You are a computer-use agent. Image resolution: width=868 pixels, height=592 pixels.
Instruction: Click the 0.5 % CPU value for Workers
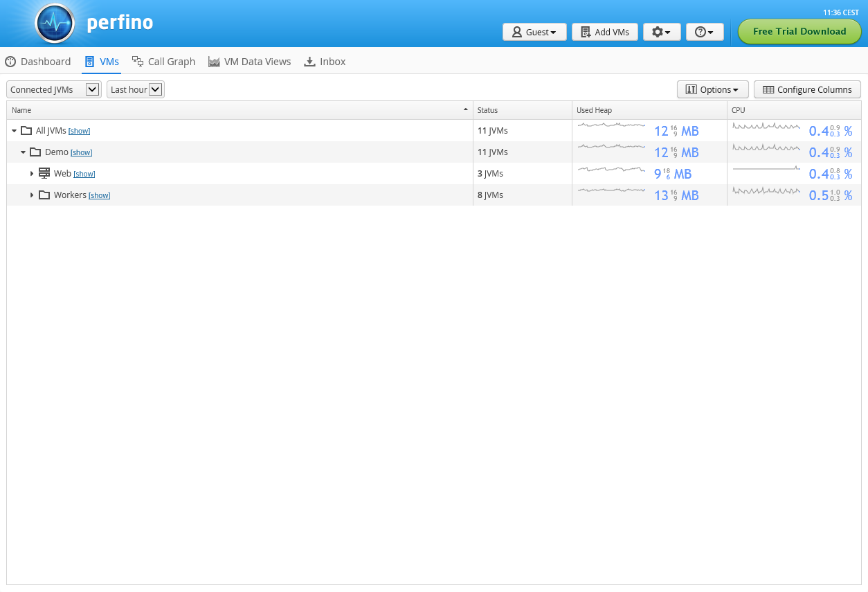[x=831, y=195]
